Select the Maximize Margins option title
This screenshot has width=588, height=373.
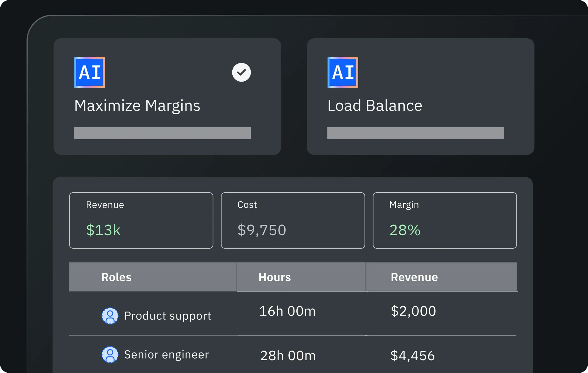[x=137, y=106]
